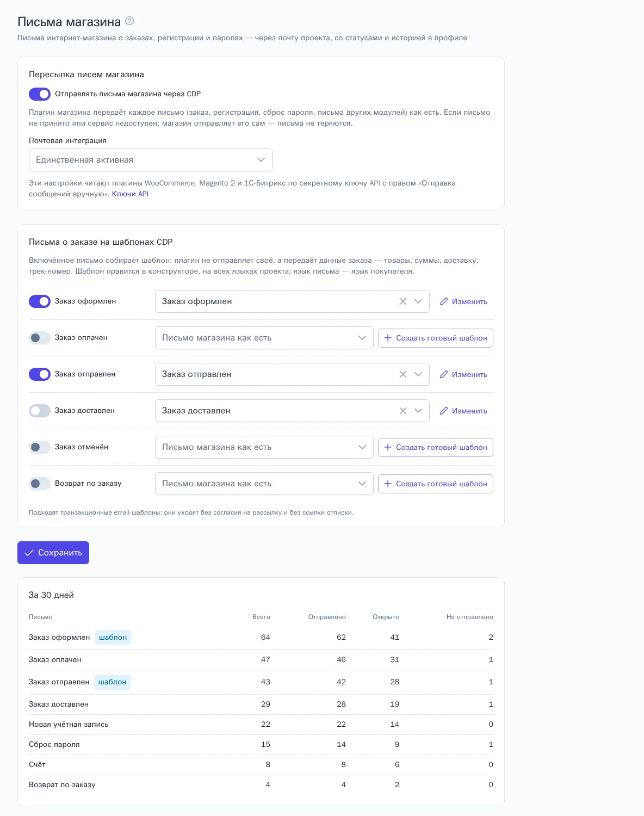
Task: Clear the Заказ отправлен template selection
Action: click(x=403, y=374)
